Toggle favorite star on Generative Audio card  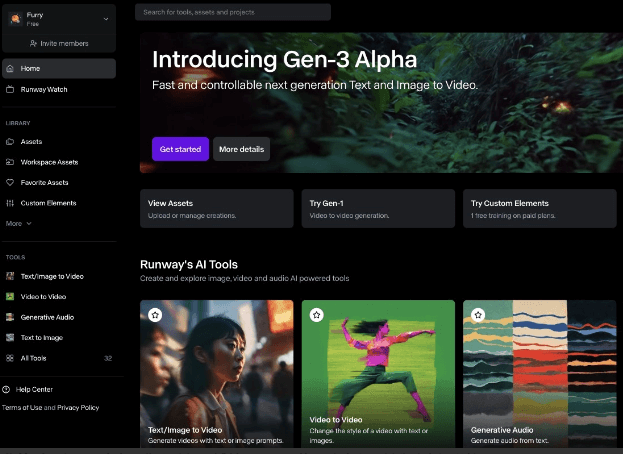tap(478, 315)
